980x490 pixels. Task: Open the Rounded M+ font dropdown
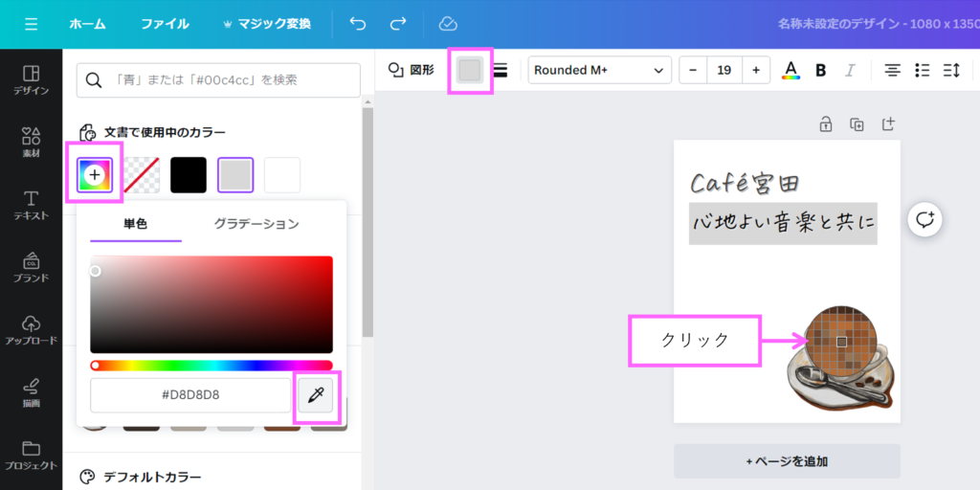coord(599,70)
